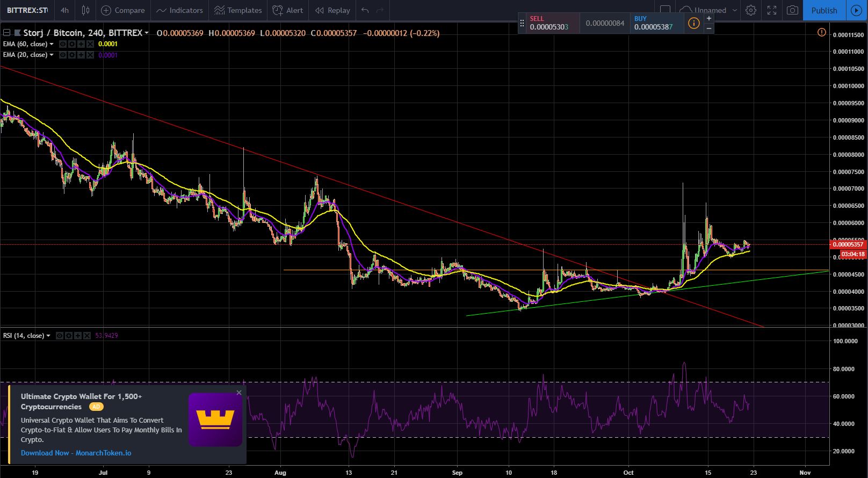Click the play icon next to Publish
868x478 pixels.
[x=857, y=10]
